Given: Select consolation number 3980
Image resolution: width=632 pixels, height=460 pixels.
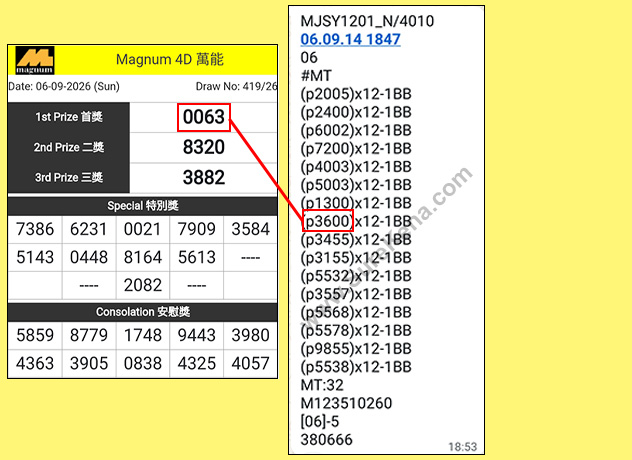Looking at the screenshot, I should pyautogui.click(x=250, y=335).
